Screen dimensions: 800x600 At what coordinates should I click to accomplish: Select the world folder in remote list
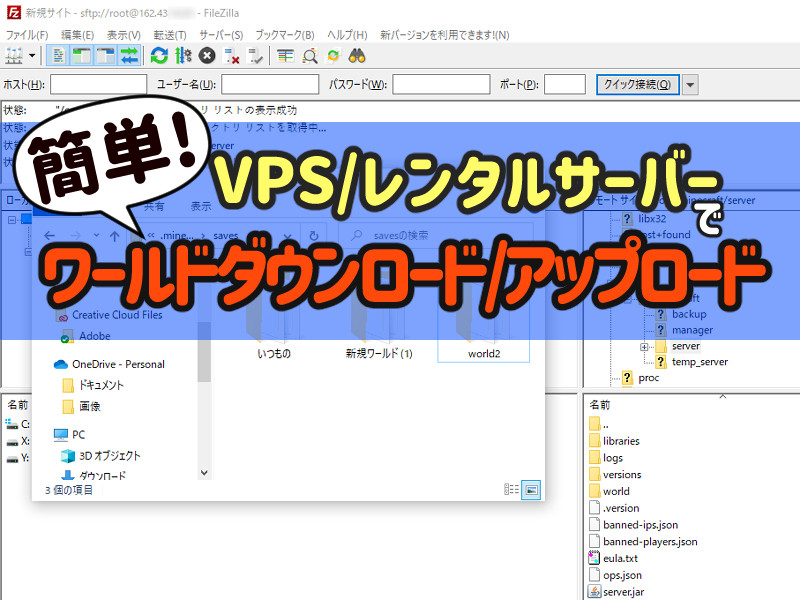coord(609,491)
